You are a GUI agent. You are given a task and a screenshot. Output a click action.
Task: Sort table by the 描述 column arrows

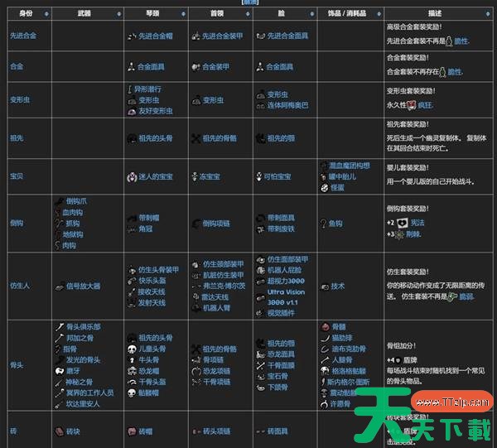coord(488,14)
